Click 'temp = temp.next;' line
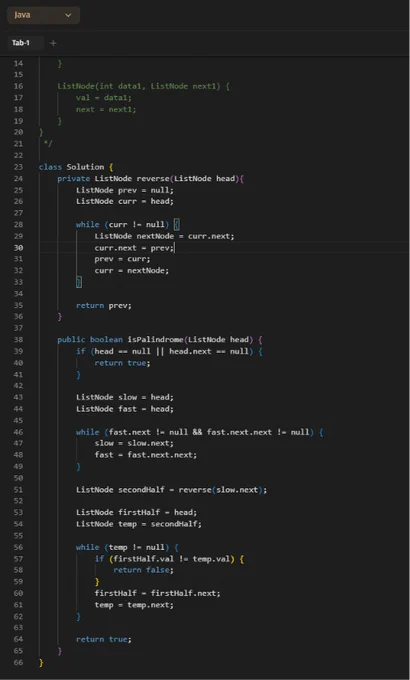The width and height of the screenshot is (410, 680). point(134,605)
